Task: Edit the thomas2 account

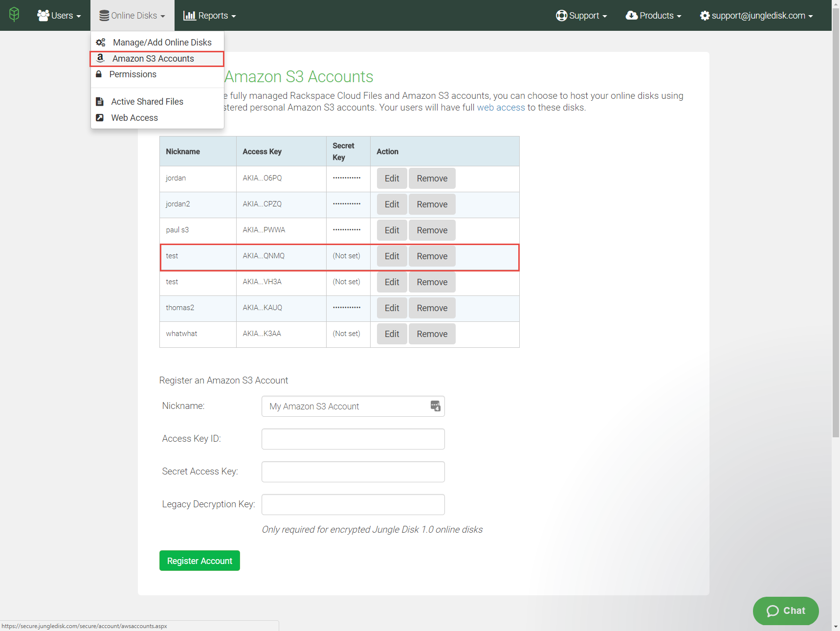Action: click(392, 308)
